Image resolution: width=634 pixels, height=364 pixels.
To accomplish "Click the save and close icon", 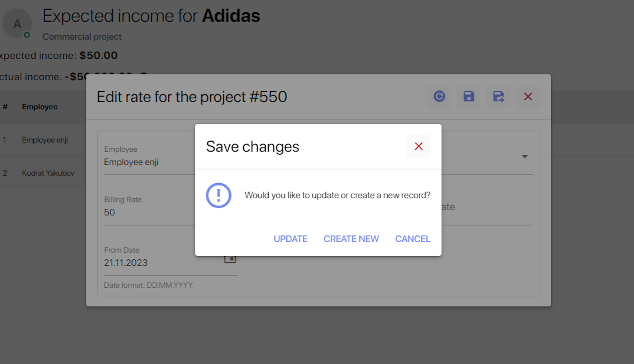I will coord(498,96).
